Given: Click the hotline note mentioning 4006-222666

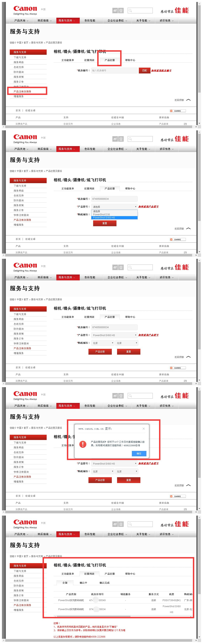Looking at the screenshot, I should (79, 637).
